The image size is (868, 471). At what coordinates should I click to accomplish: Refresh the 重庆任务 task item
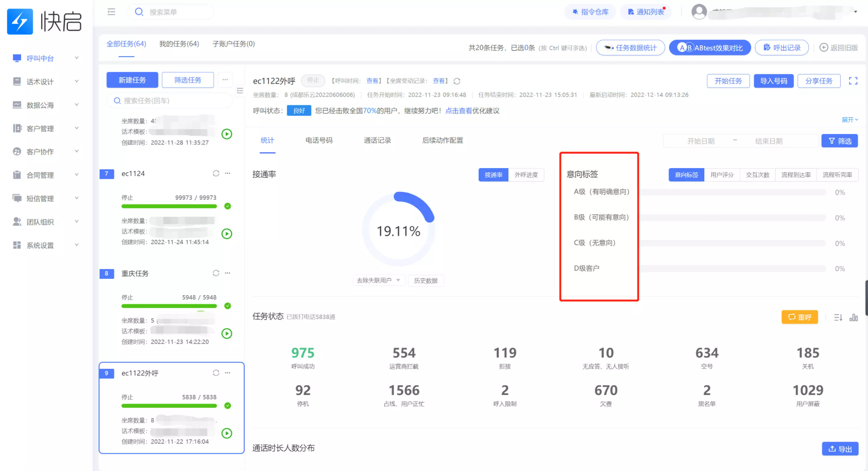point(216,273)
